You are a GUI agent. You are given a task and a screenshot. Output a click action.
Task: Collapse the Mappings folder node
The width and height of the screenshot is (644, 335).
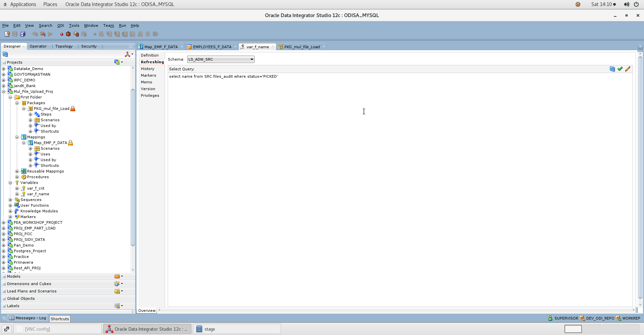pos(17,137)
